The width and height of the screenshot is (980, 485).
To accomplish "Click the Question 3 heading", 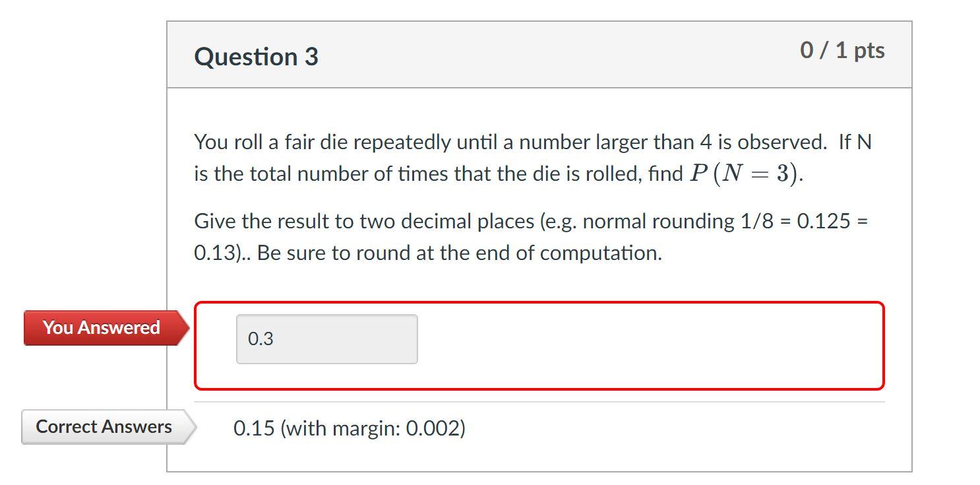I will [x=255, y=57].
